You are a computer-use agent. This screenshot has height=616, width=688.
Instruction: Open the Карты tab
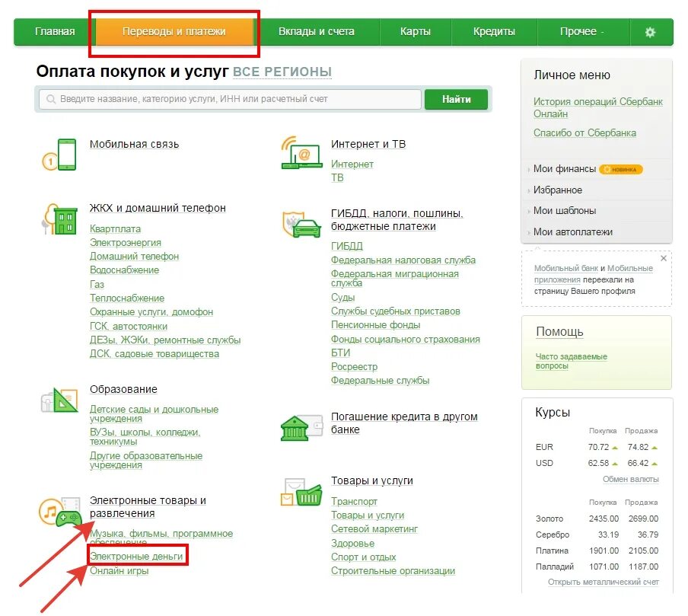pos(415,32)
